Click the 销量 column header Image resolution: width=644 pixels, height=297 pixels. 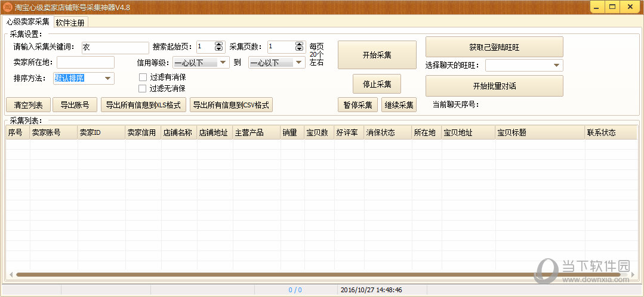(292, 132)
